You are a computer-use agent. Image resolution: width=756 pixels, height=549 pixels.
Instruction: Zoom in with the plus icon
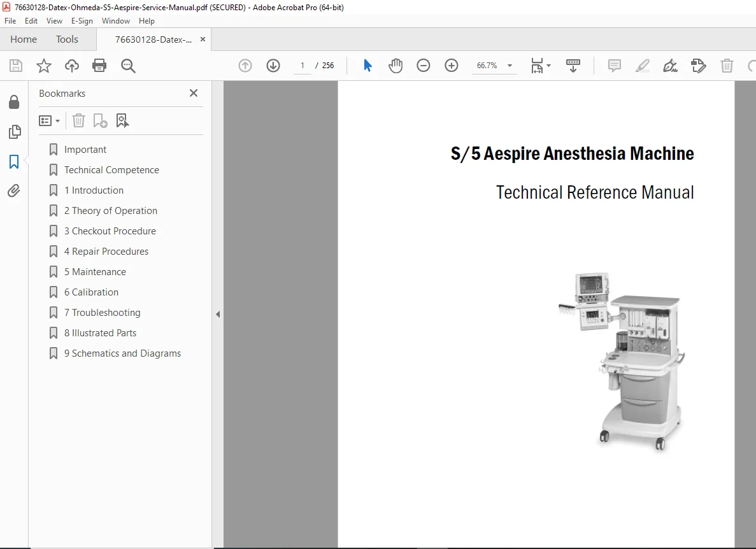(452, 66)
